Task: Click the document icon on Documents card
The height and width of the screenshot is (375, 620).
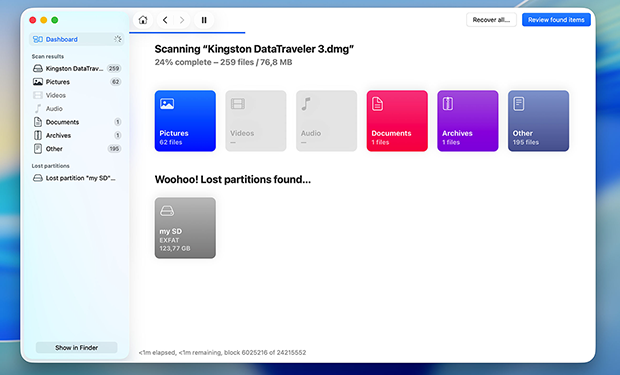Action: pyautogui.click(x=377, y=104)
